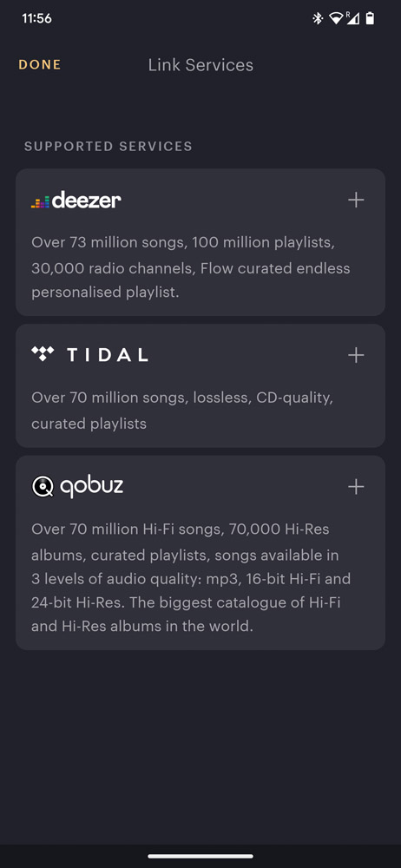Viewport: 401px width, 868px height.
Task: Tap DONE to finish linking services
Action: (x=40, y=65)
